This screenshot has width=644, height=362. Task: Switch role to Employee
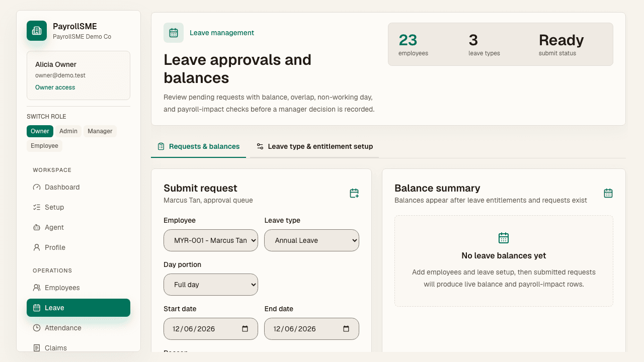44,146
